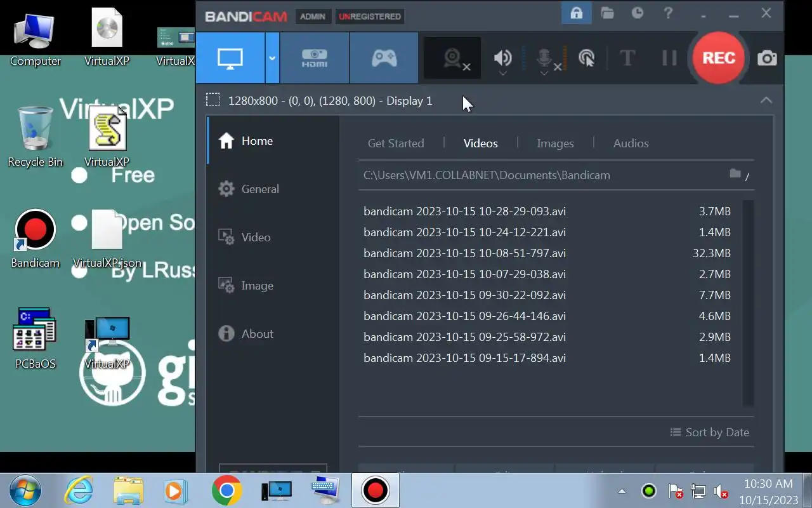Open the Sort by Date menu

pyautogui.click(x=710, y=432)
